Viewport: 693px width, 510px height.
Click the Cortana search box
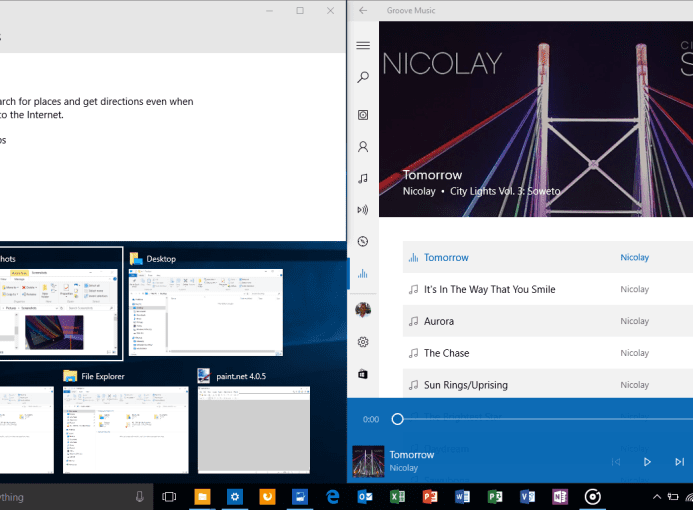[x=76, y=497]
